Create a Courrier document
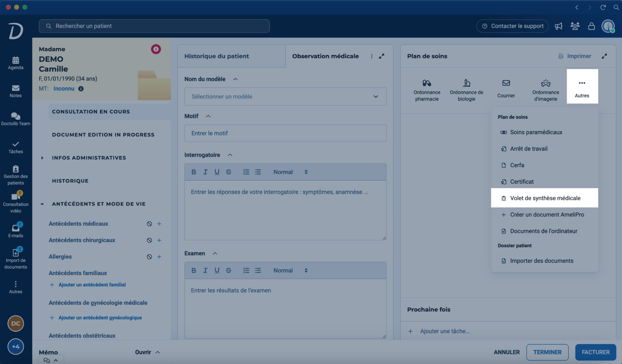Viewport: 622px width, 364px height. [506, 89]
